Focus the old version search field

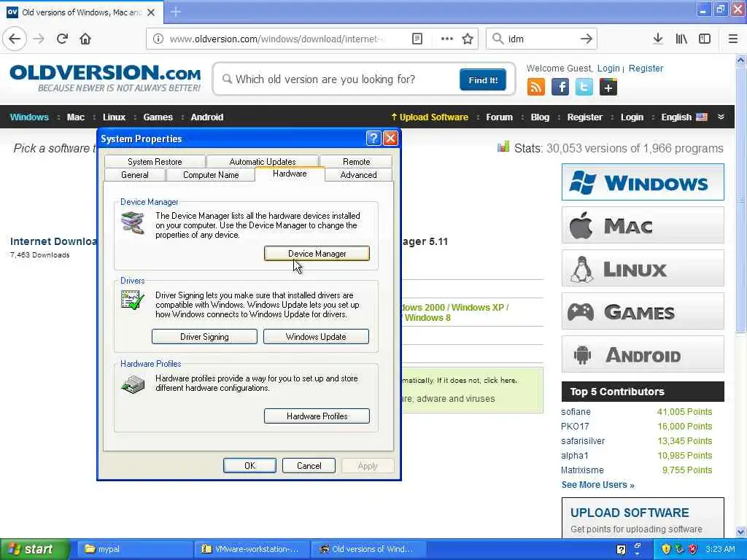click(341, 79)
